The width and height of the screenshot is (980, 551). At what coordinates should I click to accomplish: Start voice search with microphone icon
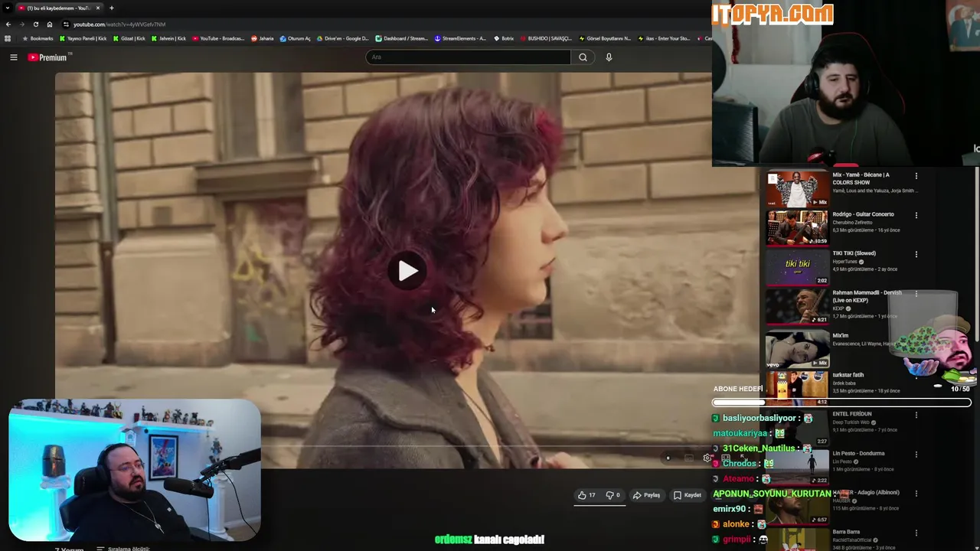pyautogui.click(x=609, y=57)
